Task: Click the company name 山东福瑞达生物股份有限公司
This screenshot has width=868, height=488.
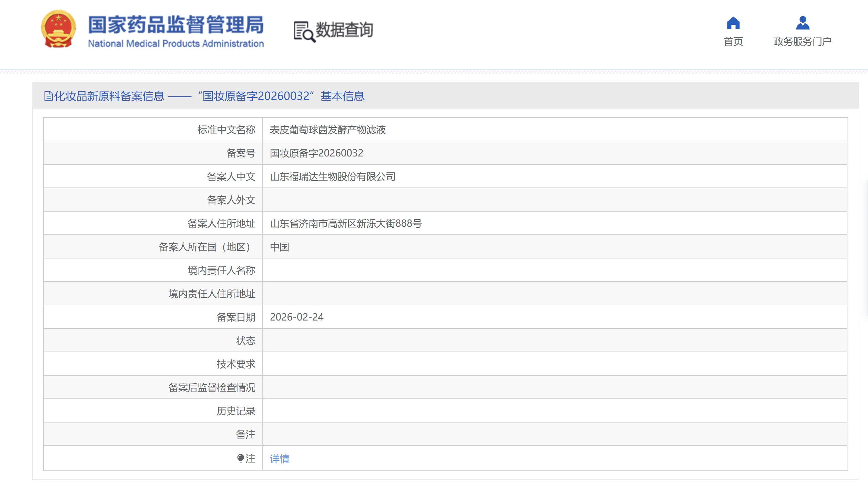Action: (x=332, y=177)
